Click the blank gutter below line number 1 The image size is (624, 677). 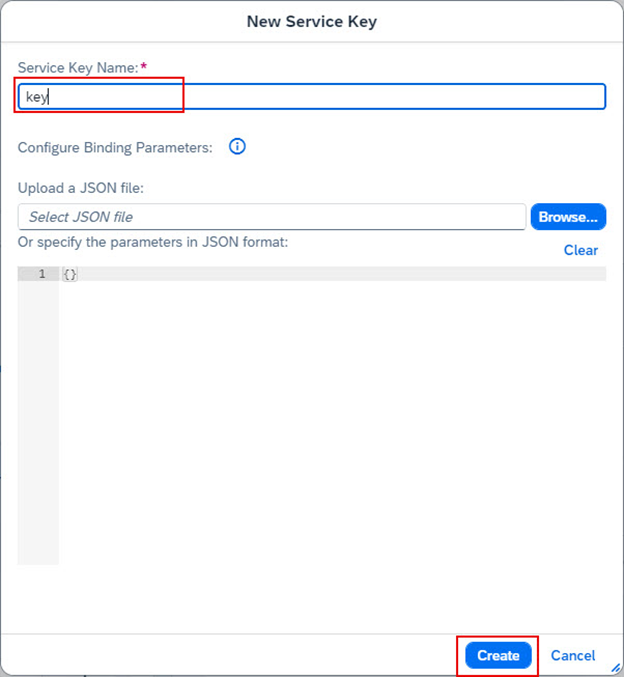click(38, 420)
